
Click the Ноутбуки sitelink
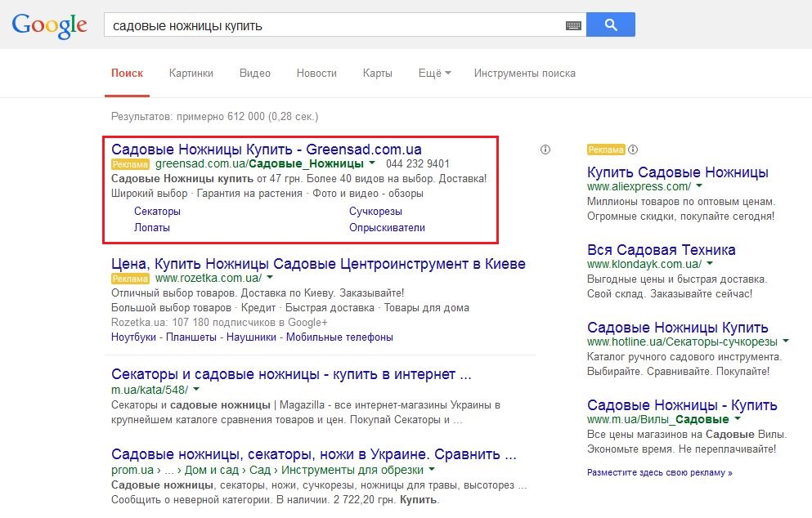click(133, 337)
